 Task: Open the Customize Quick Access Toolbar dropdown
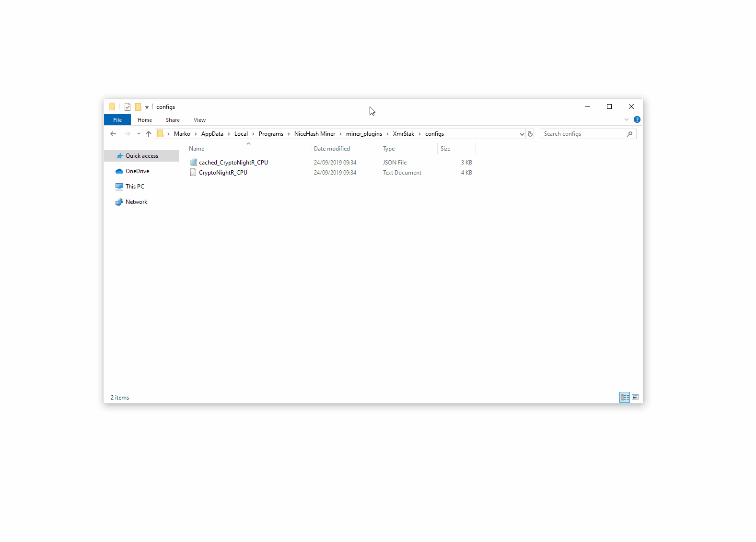(147, 107)
